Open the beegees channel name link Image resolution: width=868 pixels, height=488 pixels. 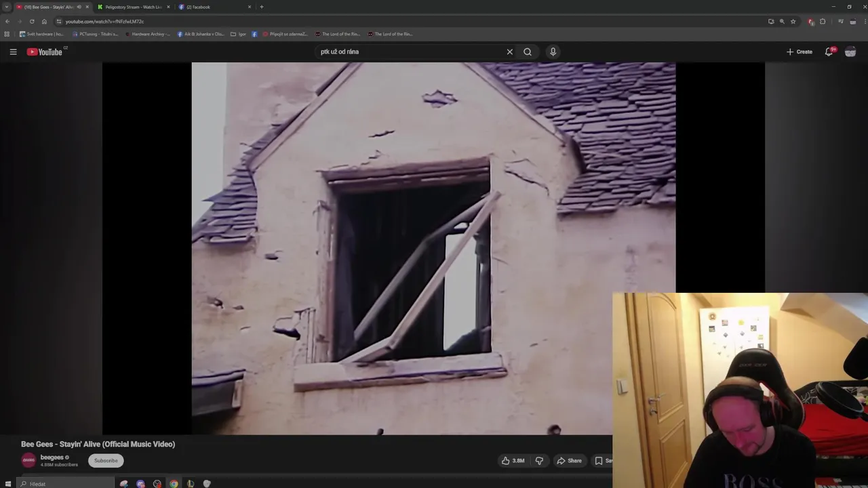[52, 457]
